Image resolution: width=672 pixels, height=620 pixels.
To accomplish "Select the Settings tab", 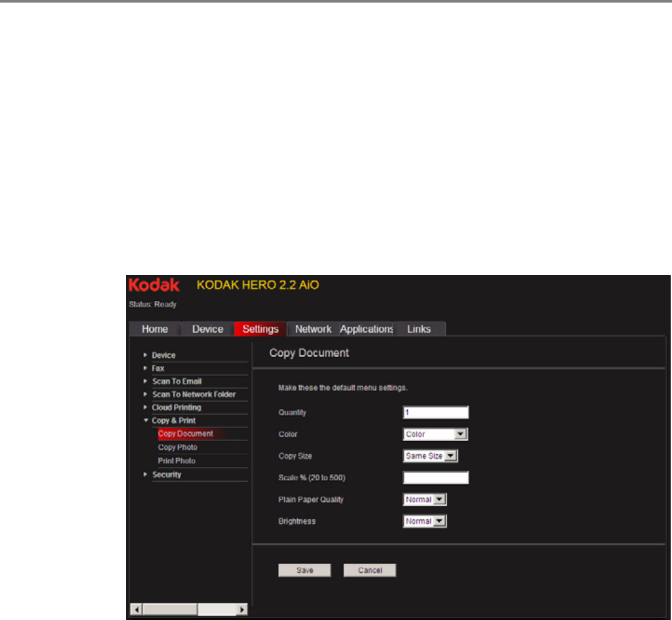I will 260,329.
